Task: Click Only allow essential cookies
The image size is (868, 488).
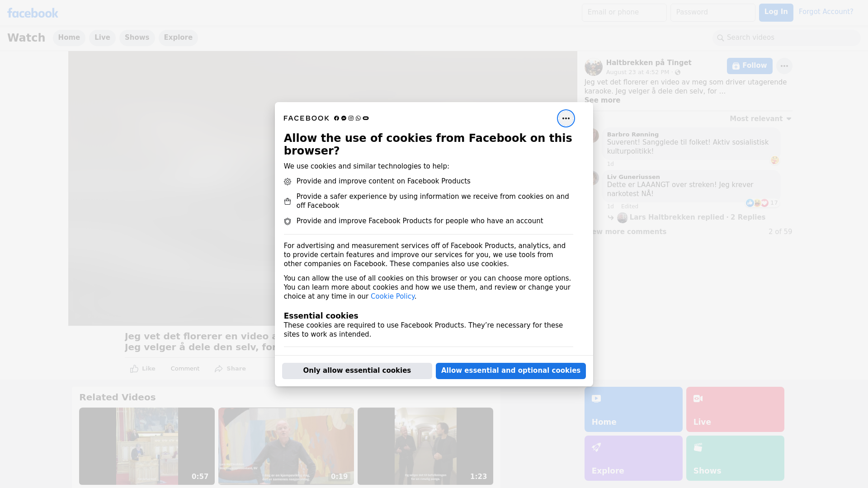Action: coord(357,371)
